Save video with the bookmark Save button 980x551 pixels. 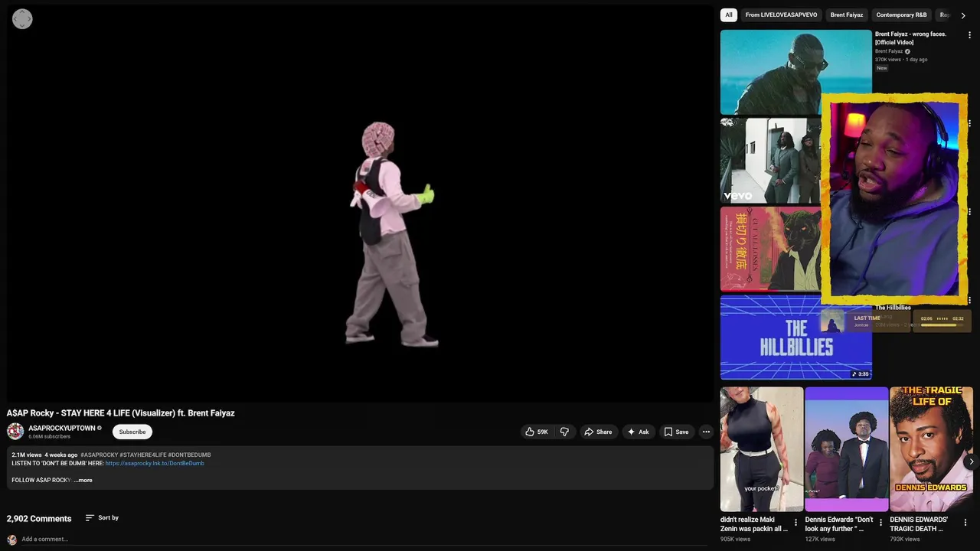tap(676, 432)
